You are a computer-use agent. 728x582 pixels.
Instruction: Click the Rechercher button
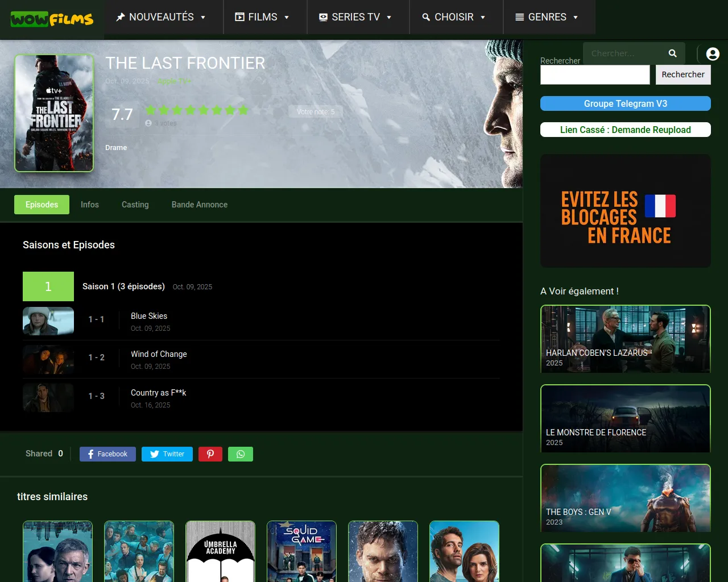pos(682,74)
